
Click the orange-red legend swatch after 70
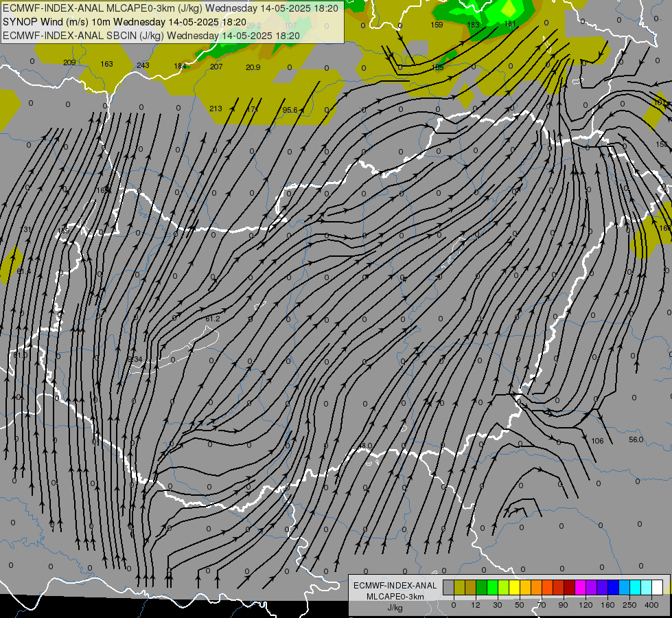pos(548,587)
